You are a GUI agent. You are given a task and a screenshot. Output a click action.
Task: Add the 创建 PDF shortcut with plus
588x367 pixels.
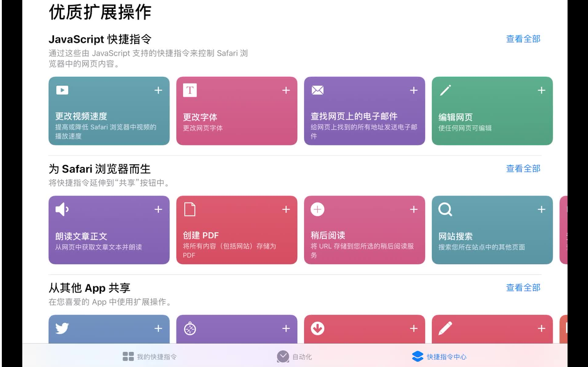286,209
